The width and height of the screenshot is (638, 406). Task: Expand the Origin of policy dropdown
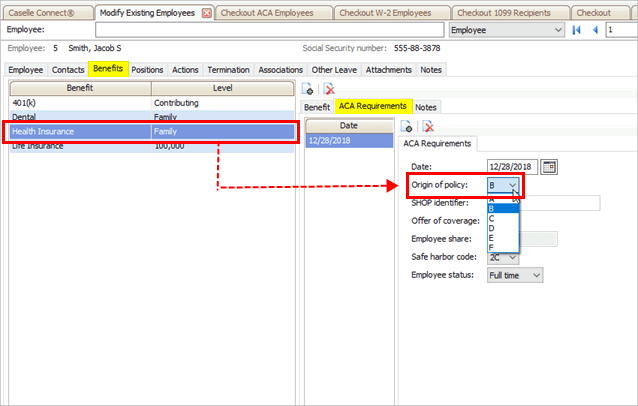pos(512,185)
